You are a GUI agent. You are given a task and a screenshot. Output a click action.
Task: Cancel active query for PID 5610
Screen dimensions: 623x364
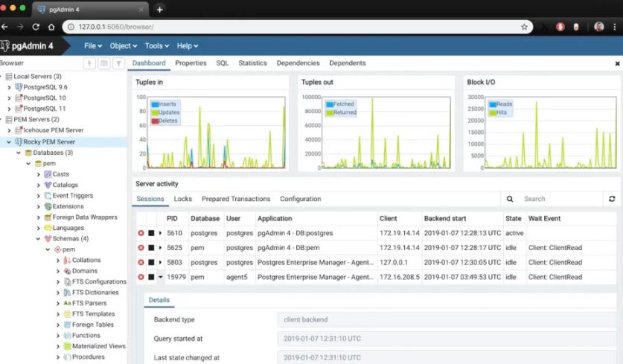click(x=151, y=233)
